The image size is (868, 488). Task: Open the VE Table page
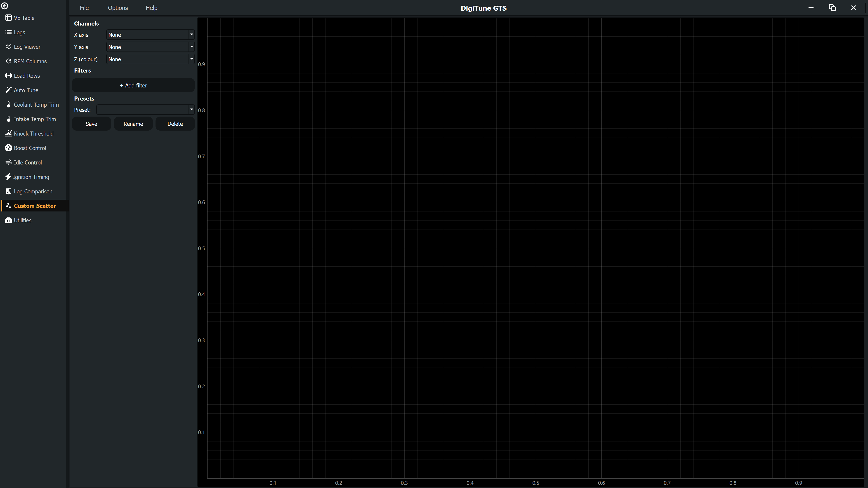[x=34, y=18]
